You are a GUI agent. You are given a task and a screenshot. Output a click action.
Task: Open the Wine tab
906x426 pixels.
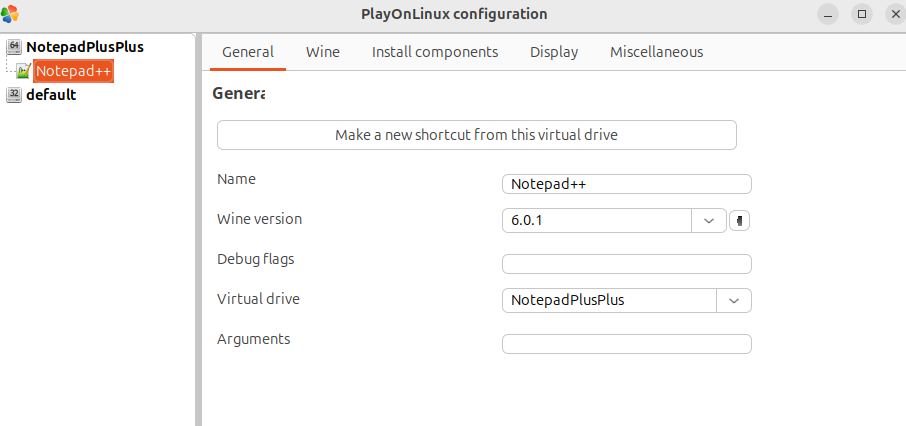pos(323,52)
